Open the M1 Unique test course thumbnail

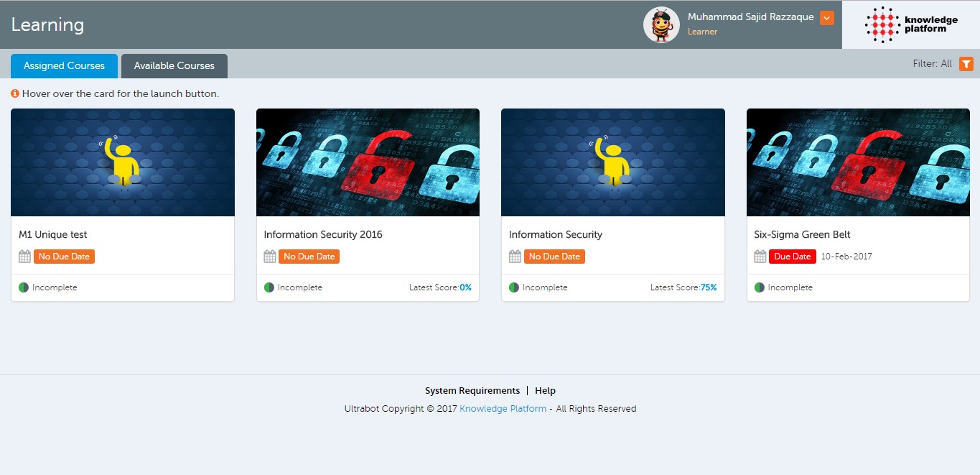[x=123, y=162]
